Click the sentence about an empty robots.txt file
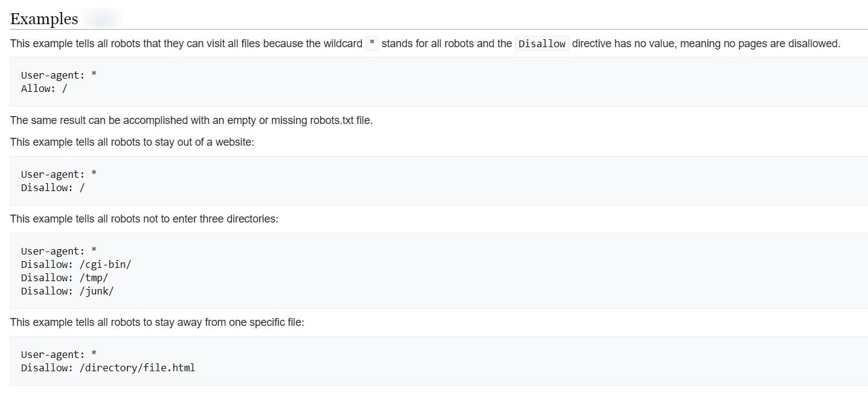Image resolution: width=868 pixels, height=393 pixels. [x=191, y=120]
